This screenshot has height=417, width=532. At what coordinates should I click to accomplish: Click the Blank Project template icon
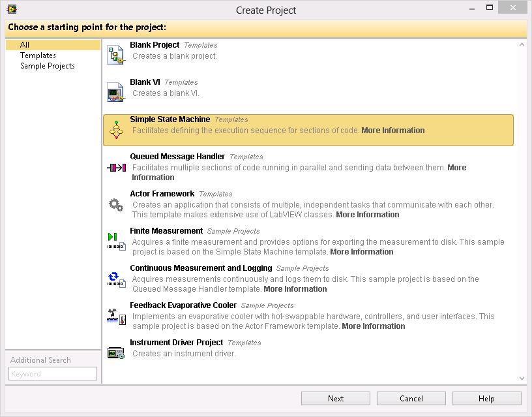[x=116, y=55]
